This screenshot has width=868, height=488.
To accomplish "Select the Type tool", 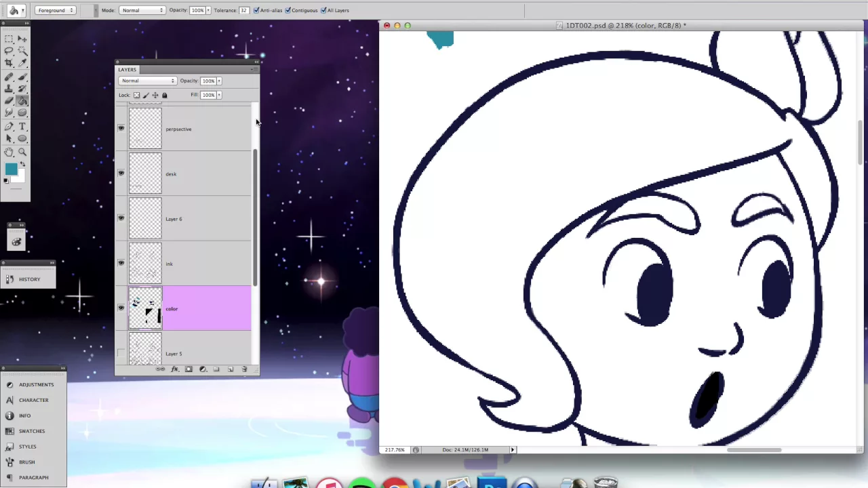I will [x=22, y=126].
